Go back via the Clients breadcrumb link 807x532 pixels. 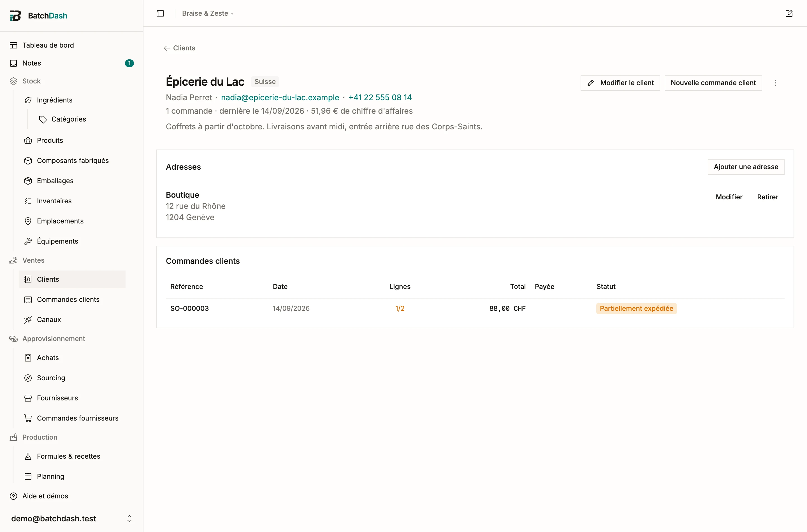coord(180,48)
